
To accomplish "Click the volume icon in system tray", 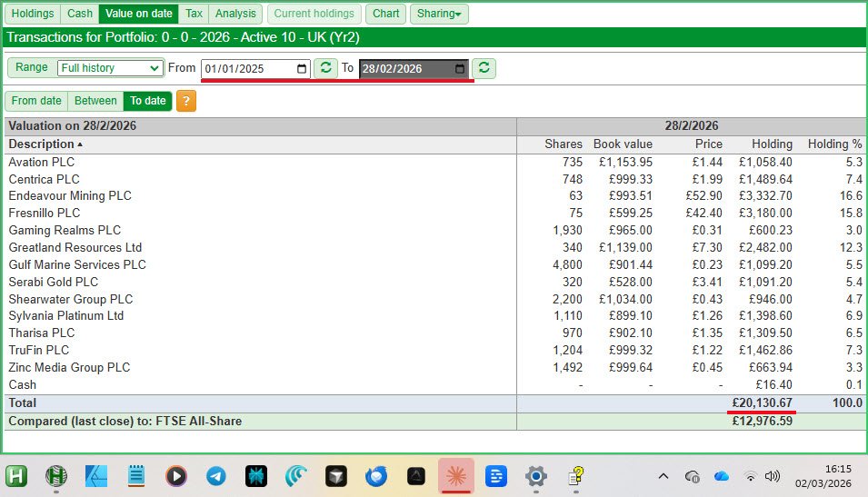I will [773, 475].
